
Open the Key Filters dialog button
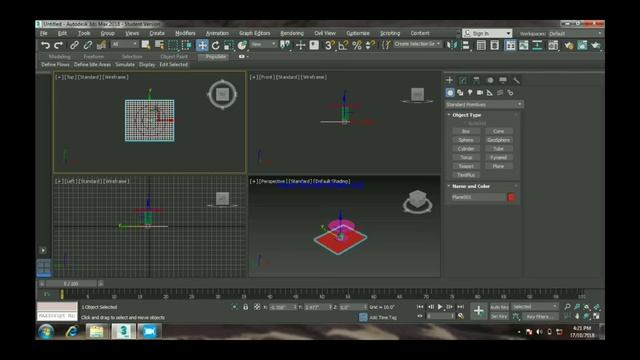coord(540,316)
